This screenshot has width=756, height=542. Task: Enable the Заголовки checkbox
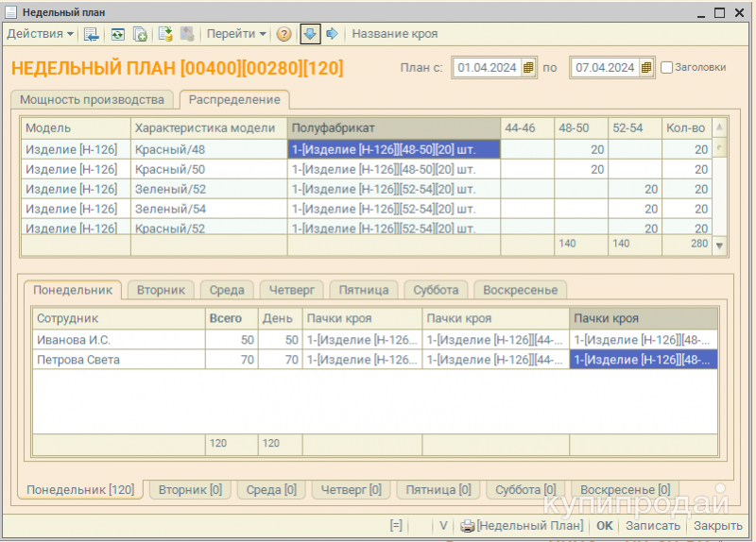pyautogui.click(x=667, y=68)
